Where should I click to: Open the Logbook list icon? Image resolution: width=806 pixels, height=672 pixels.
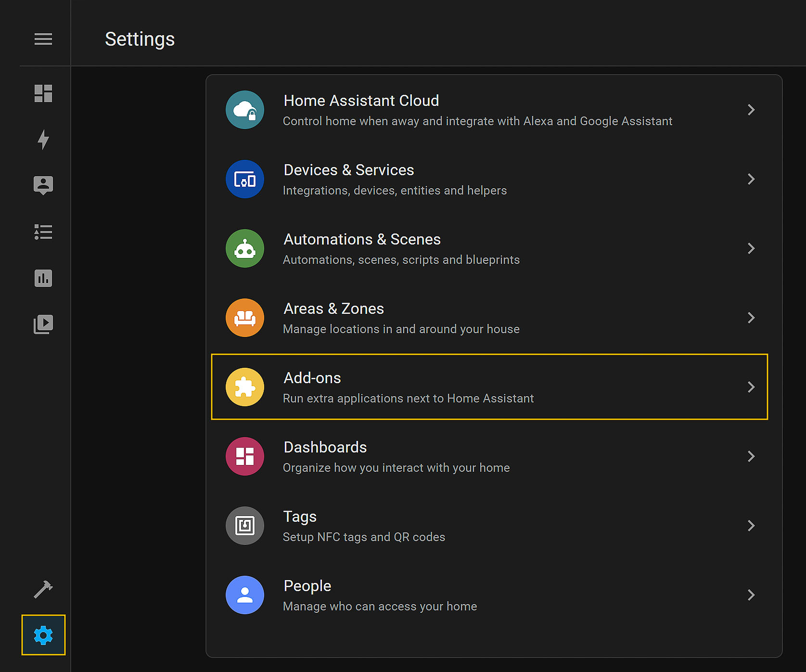[x=43, y=232]
